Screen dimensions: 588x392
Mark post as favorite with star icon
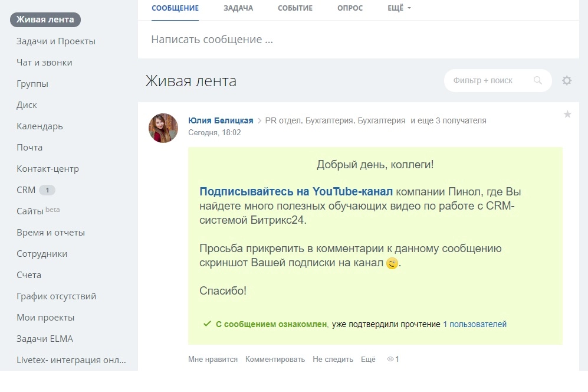567,115
